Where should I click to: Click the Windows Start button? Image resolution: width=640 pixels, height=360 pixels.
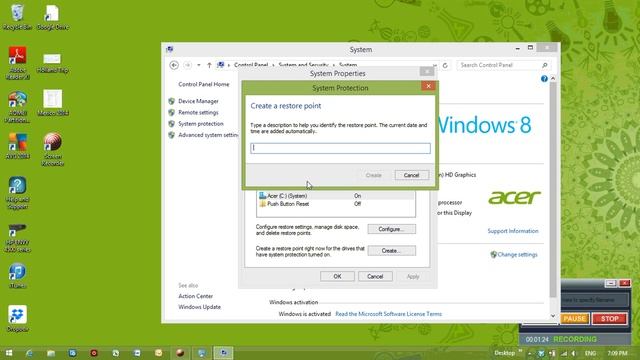coord(9,353)
